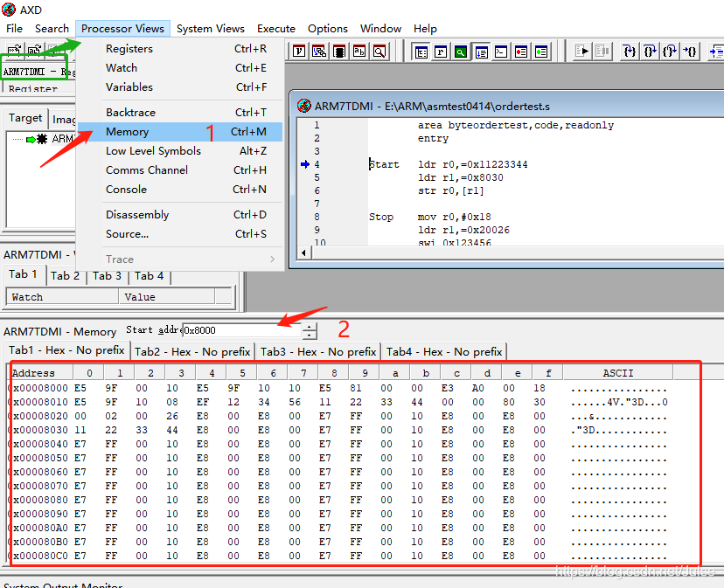724x588 pixels.
Task: Click the Address column header
Action: tap(40, 372)
